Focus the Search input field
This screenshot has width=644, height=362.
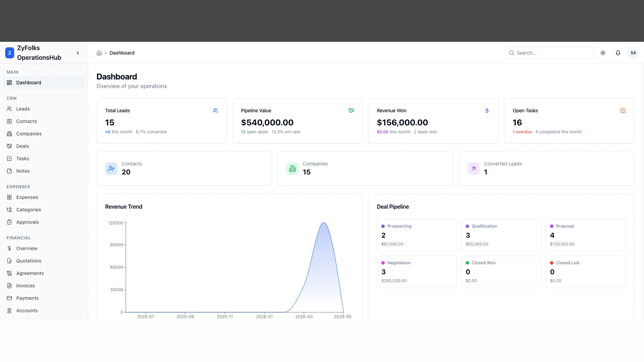click(550, 53)
